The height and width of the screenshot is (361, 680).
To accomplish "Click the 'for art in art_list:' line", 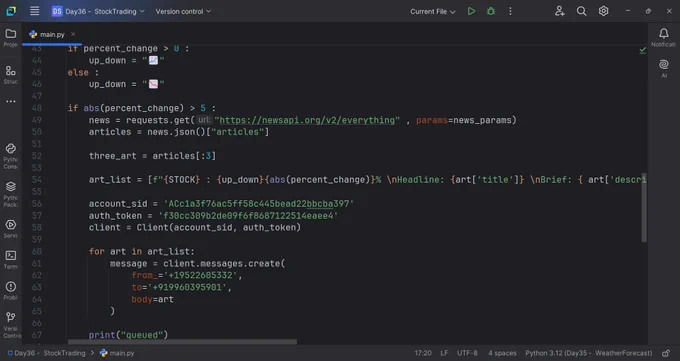I will 142,252.
